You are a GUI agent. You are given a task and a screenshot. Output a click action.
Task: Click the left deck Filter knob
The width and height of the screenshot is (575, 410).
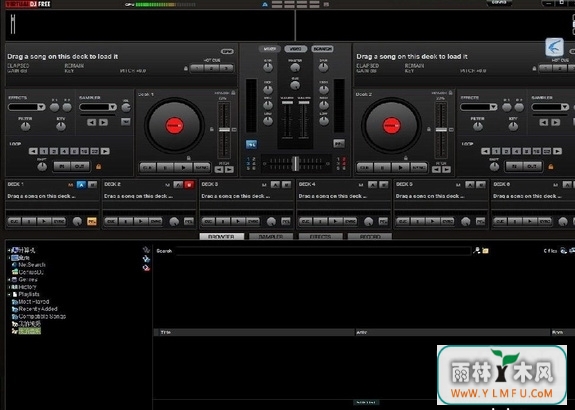click(x=25, y=127)
